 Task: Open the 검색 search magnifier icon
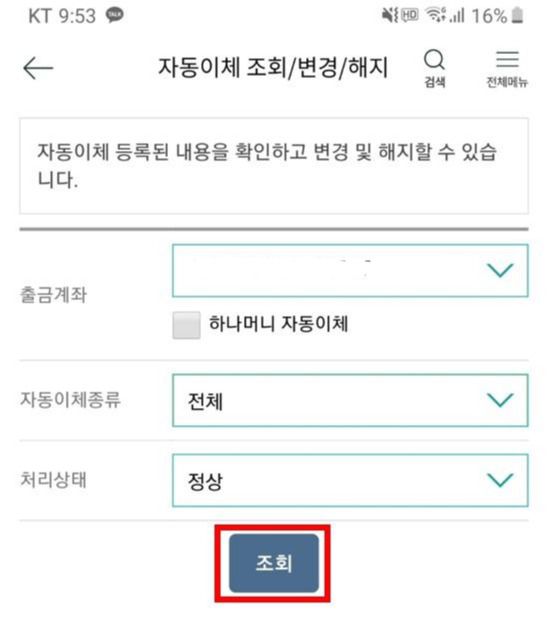tap(434, 60)
